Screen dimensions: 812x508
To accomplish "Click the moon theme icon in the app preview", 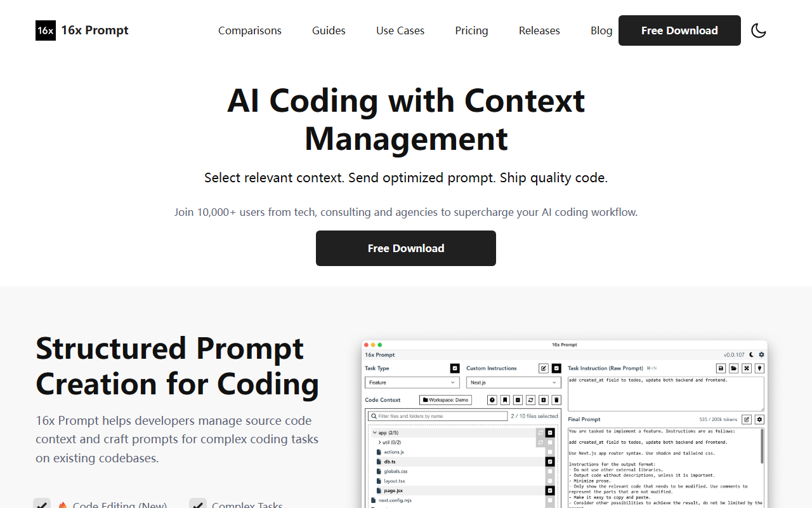I will (x=752, y=354).
